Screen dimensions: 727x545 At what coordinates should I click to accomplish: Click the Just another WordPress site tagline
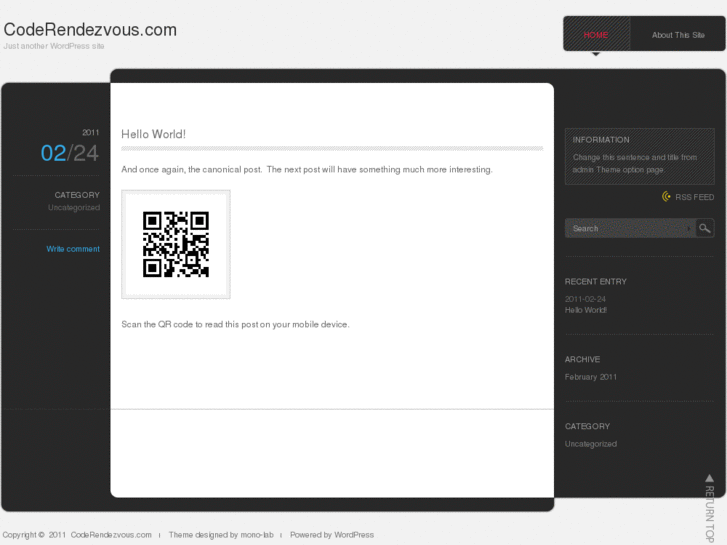(x=54, y=46)
